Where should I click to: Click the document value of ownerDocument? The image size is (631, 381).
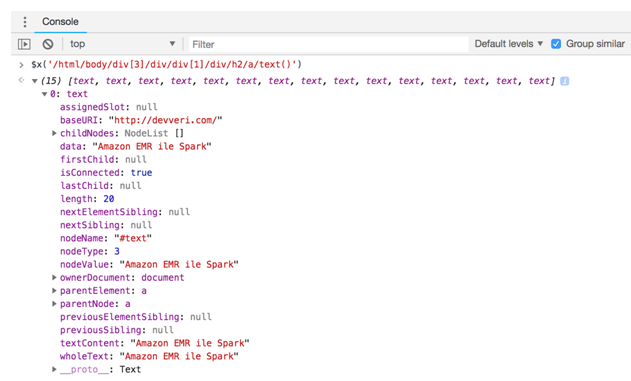[163, 278]
